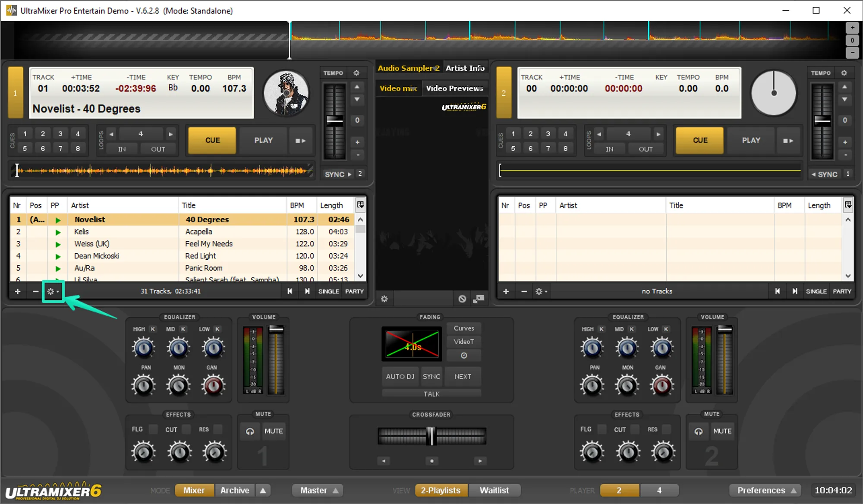Skip to next track in left playlist
This screenshot has width=863, height=504.
coord(307,291)
